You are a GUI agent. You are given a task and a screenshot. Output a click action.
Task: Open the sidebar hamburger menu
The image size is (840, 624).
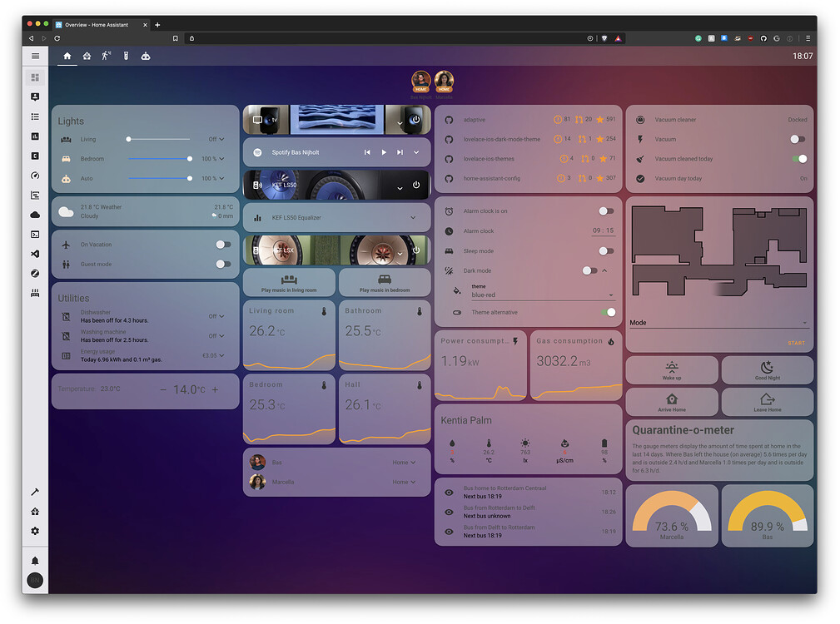point(35,56)
